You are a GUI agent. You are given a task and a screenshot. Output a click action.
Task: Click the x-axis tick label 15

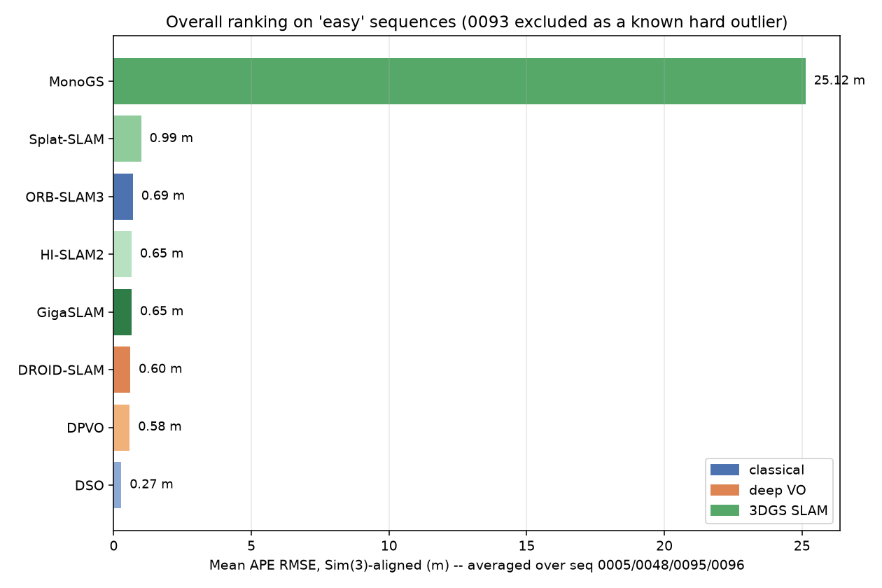click(x=527, y=546)
